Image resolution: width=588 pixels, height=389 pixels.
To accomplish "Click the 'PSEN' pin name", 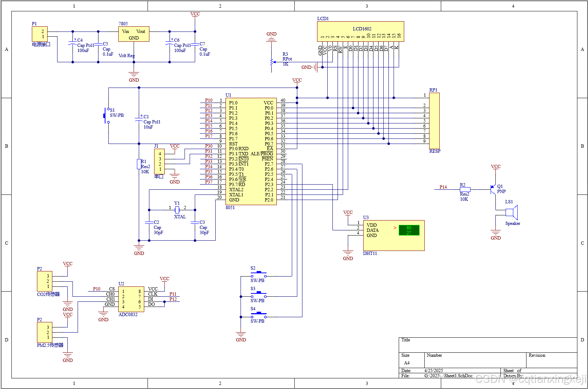I will click(x=267, y=159).
